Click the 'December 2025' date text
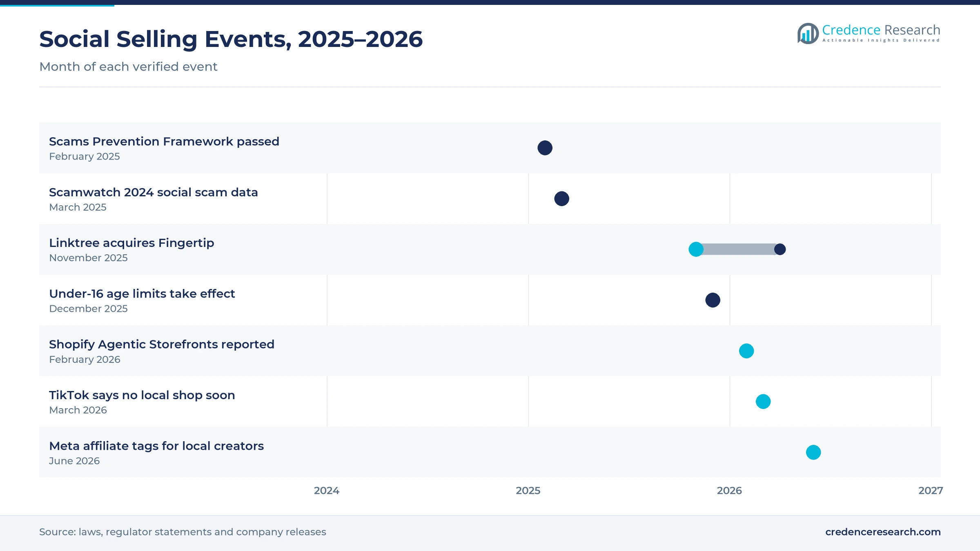The height and width of the screenshot is (551, 980). coord(88,309)
